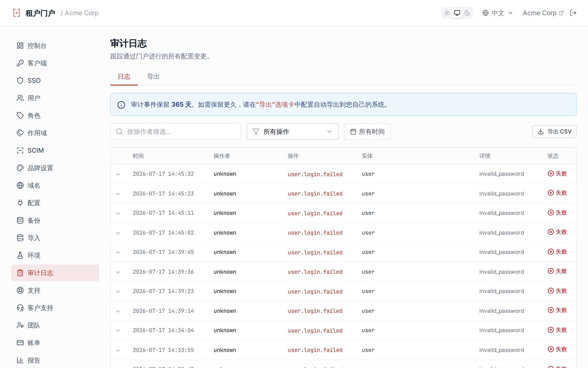Expand the 14:39:45 log row
Screen dimensions: 588x368
coord(118,252)
